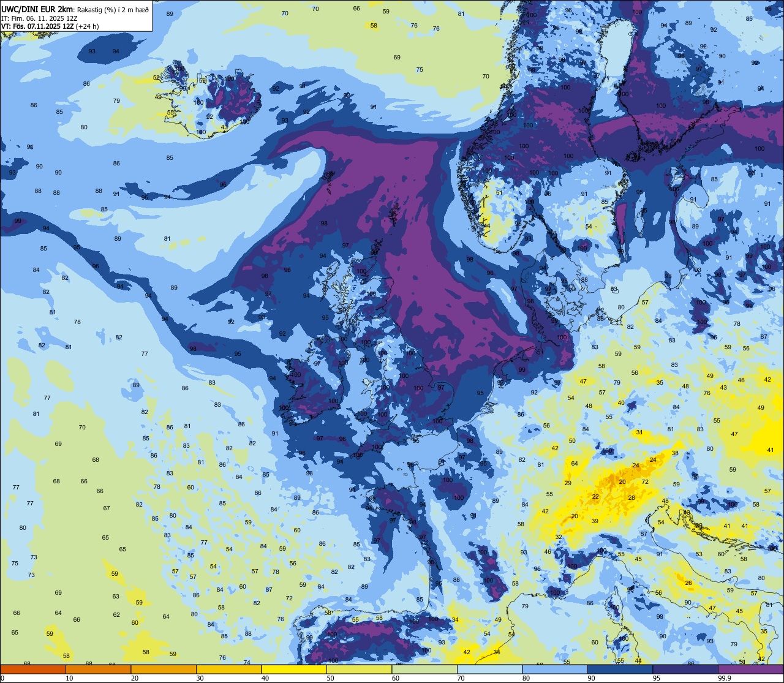Click the humidity value '31' on the map
Screen dimensions: 784x683
click(639, 432)
